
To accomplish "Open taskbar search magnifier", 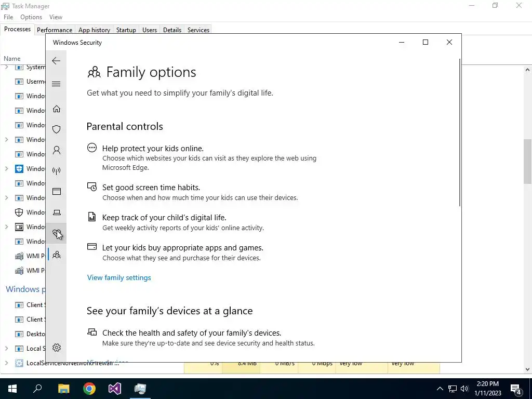I will (37, 389).
